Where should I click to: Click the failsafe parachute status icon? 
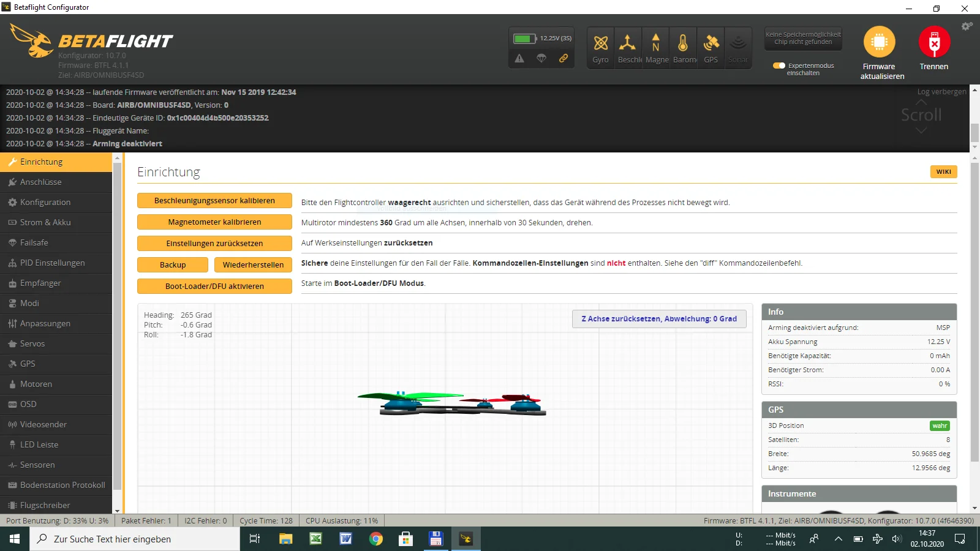[x=541, y=59]
